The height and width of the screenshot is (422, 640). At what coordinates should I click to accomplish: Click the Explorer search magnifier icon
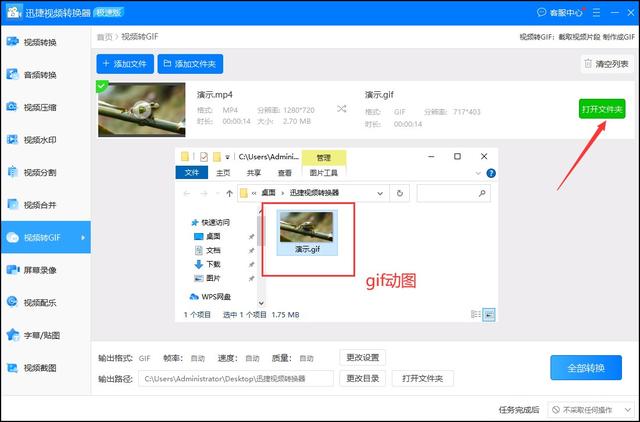[482, 193]
